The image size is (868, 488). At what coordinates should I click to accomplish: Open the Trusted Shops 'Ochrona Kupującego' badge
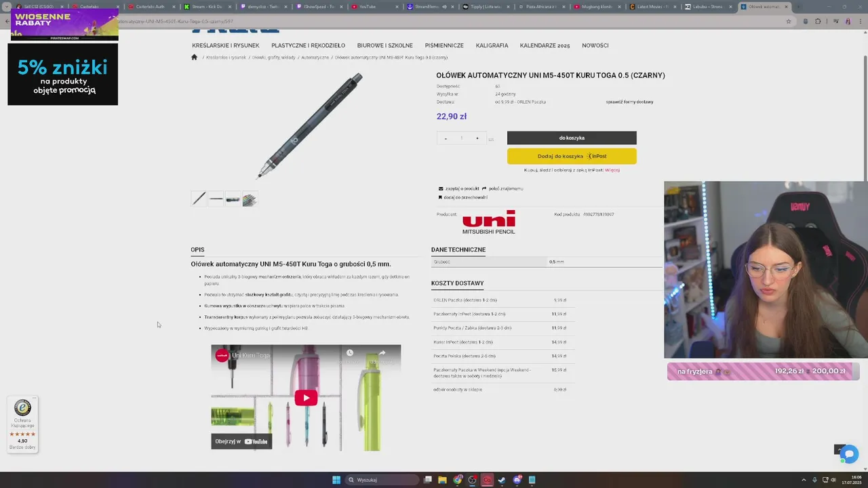(x=22, y=425)
